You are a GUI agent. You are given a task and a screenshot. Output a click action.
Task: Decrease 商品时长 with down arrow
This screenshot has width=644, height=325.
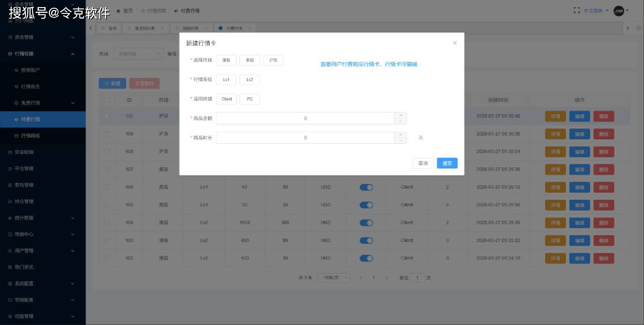[x=401, y=141]
